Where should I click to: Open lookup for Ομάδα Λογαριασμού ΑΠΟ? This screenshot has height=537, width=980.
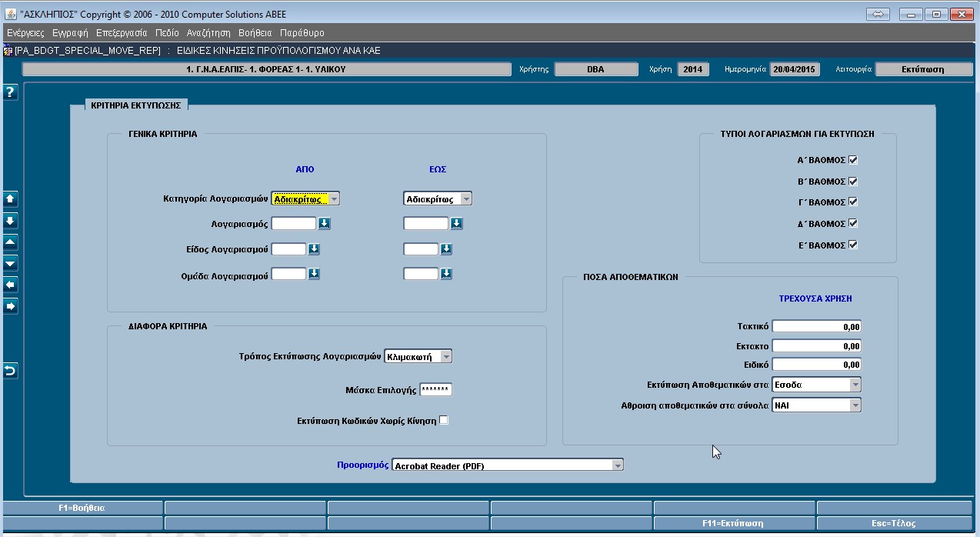pos(314,274)
